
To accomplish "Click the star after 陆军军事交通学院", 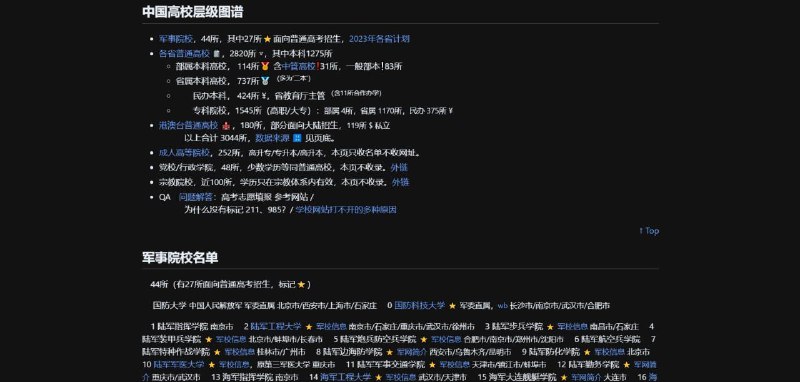I will coord(432,365).
